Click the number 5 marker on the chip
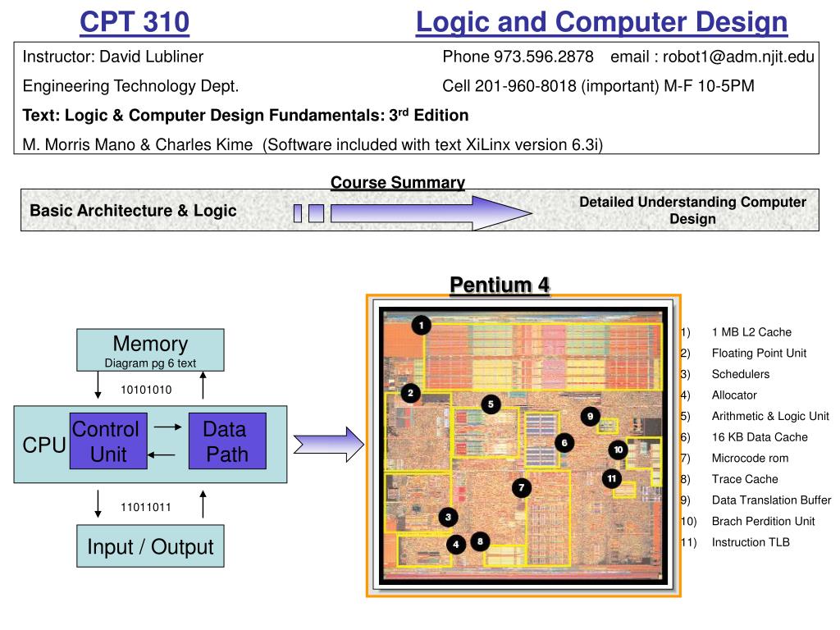The width and height of the screenshot is (840, 630). pos(491,404)
